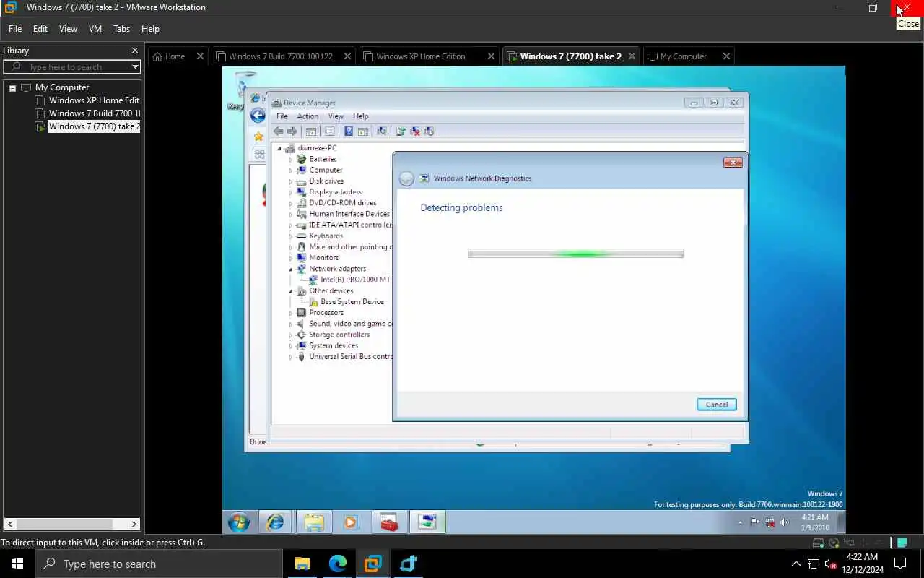Expand the Display adapters category
This screenshot has width=924, height=578.
click(291, 192)
